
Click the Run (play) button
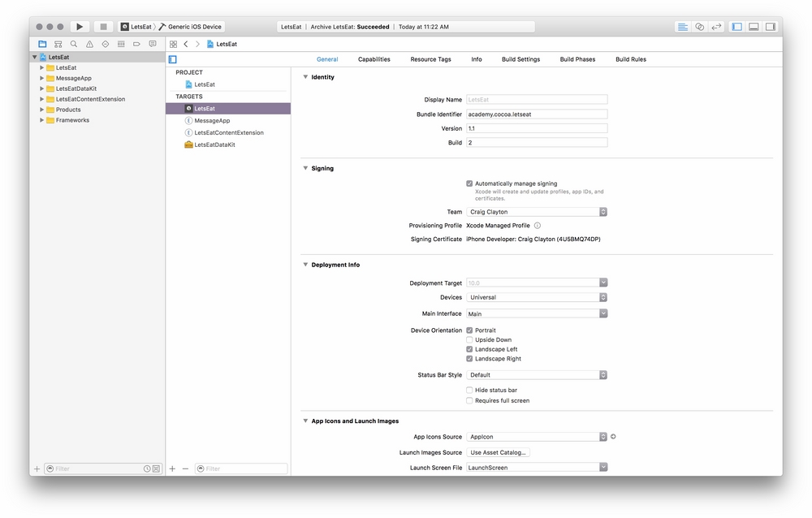(x=80, y=27)
